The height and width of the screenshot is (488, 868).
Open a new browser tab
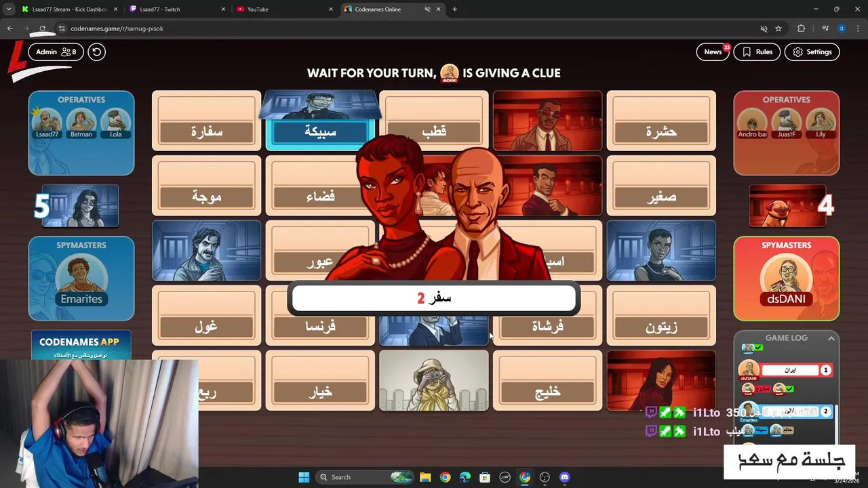454,9
